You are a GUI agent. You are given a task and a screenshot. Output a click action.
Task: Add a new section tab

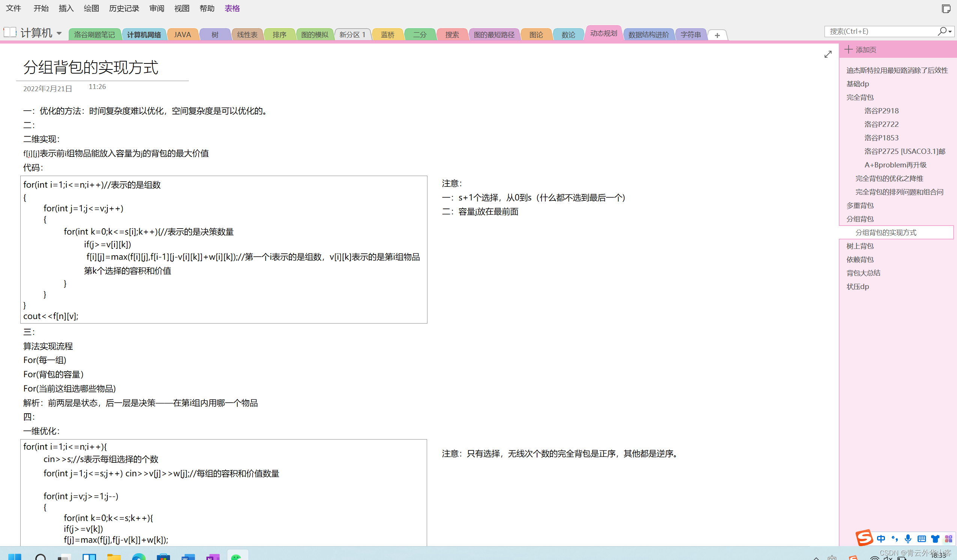pyautogui.click(x=717, y=35)
